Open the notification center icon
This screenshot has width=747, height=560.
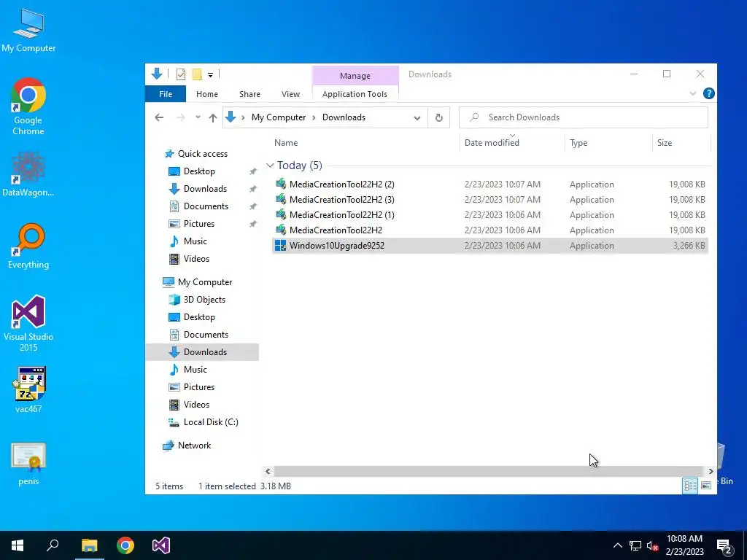coord(724,547)
